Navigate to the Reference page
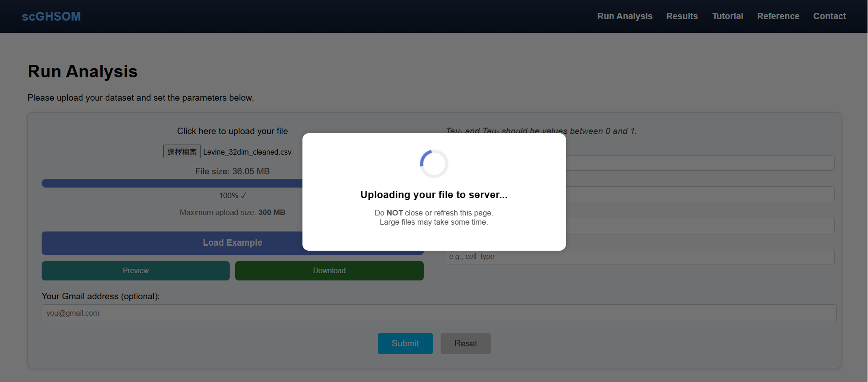868x382 pixels. coord(778,16)
